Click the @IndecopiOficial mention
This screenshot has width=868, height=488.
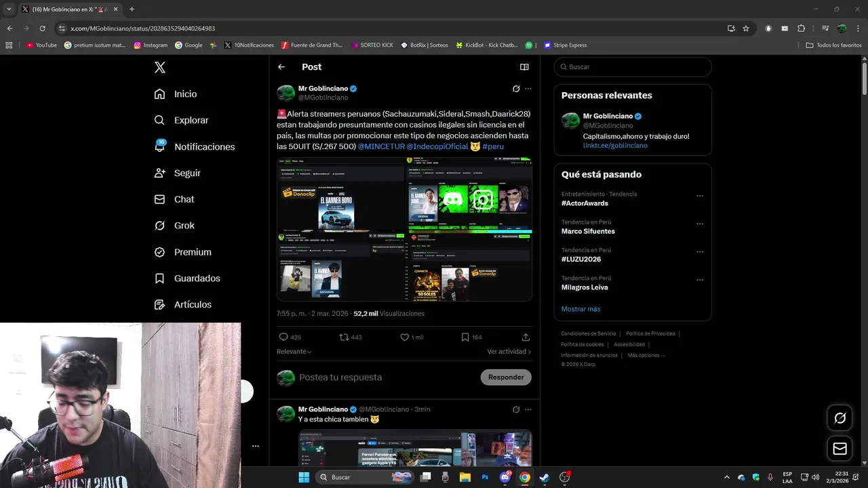pos(437,146)
